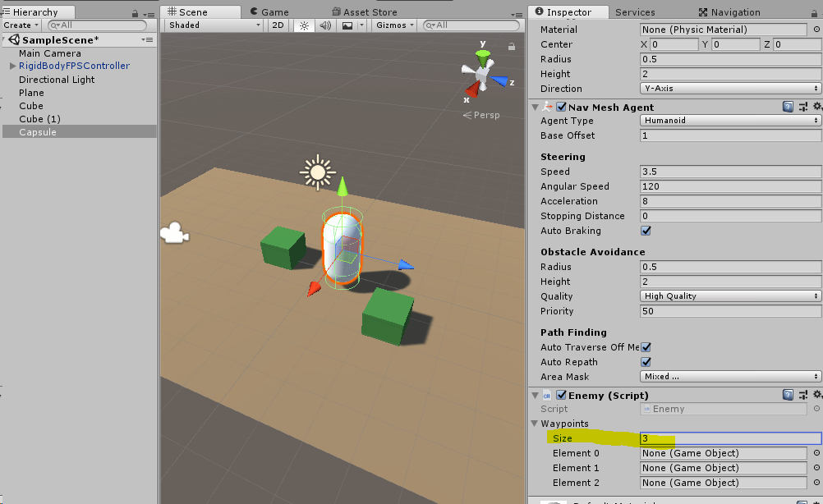This screenshot has width=823, height=504.
Task: Click the blue Z axis cone on gizmo
Action: point(499,80)
